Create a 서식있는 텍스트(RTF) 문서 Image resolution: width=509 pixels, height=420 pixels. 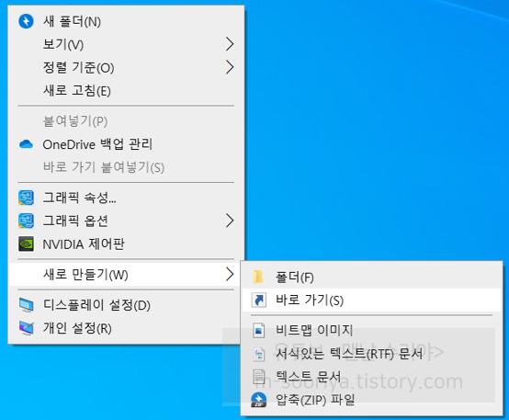click(372, 354)
